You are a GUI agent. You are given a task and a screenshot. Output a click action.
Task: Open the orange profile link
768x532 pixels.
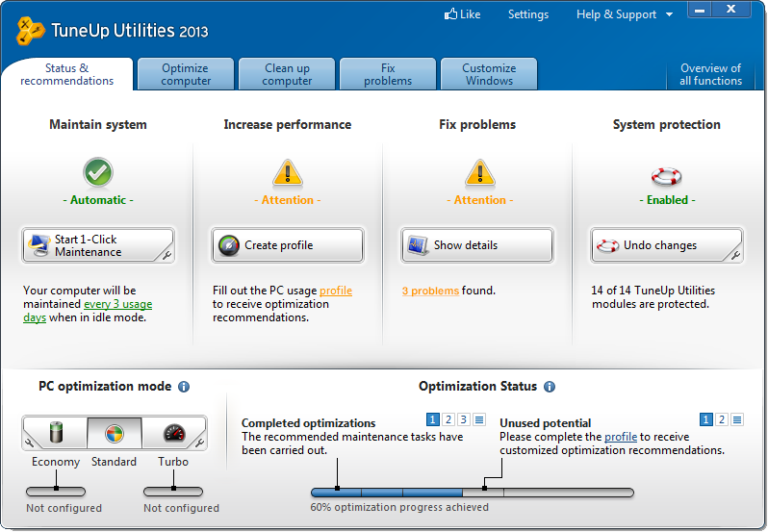click(336, 291)
